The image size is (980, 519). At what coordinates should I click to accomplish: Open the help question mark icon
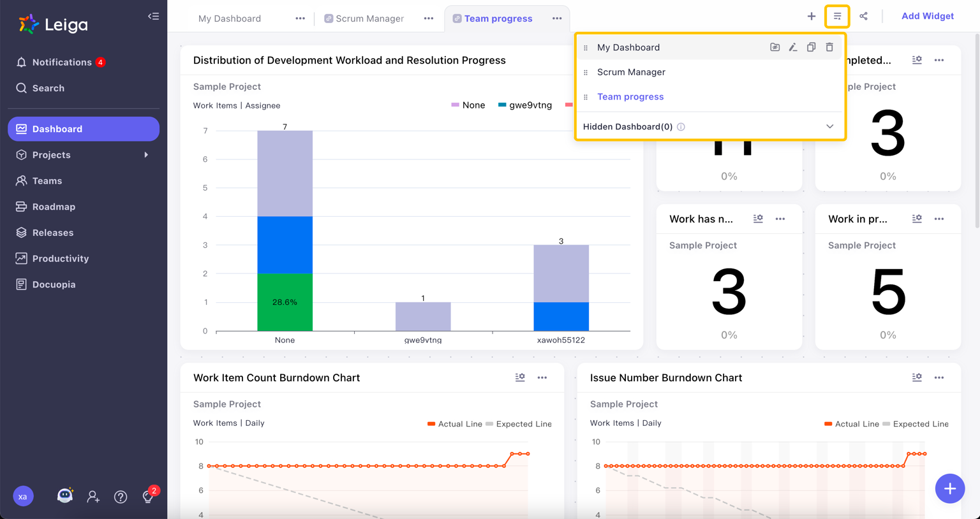point(121,497)
